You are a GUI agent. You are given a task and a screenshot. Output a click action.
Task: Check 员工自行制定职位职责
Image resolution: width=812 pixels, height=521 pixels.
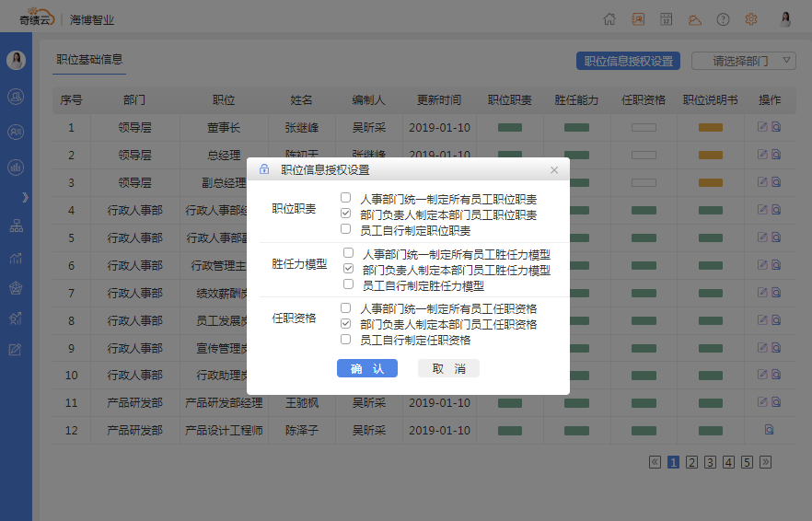[346, 229]
